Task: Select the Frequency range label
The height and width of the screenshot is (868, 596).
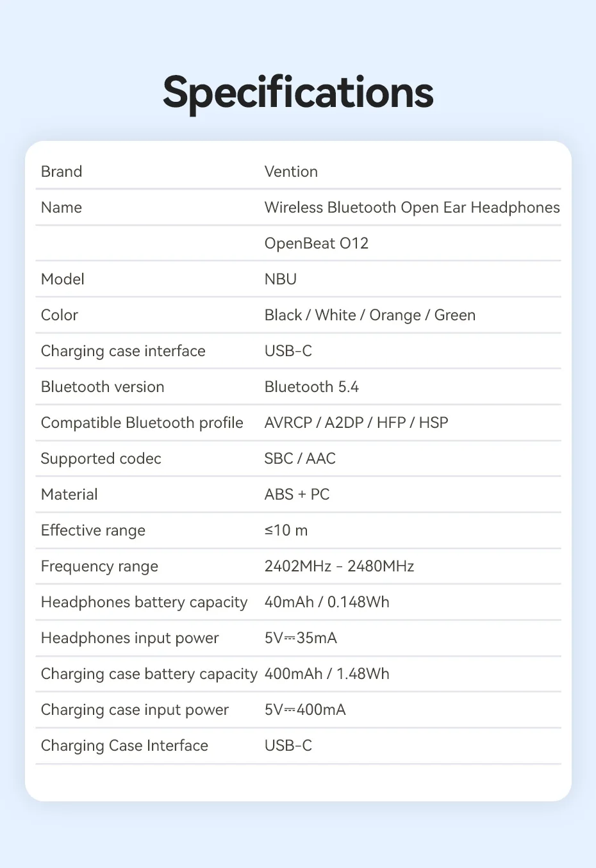Action: coord(99,566)
